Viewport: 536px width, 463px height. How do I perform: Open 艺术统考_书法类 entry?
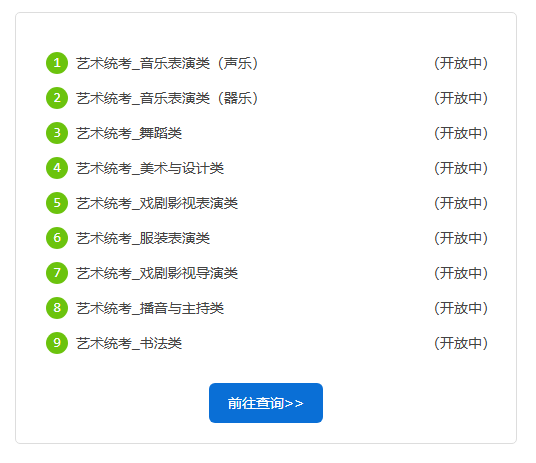click(129, 343)
